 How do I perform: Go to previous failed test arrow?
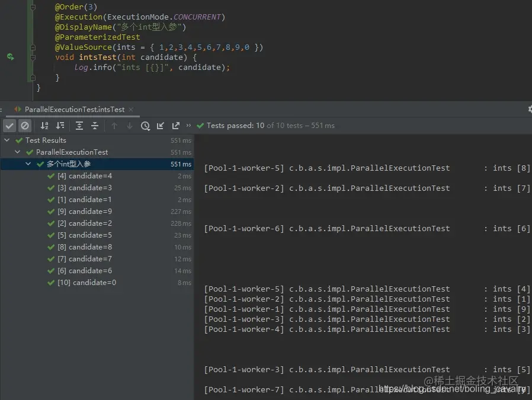point(114,126)
